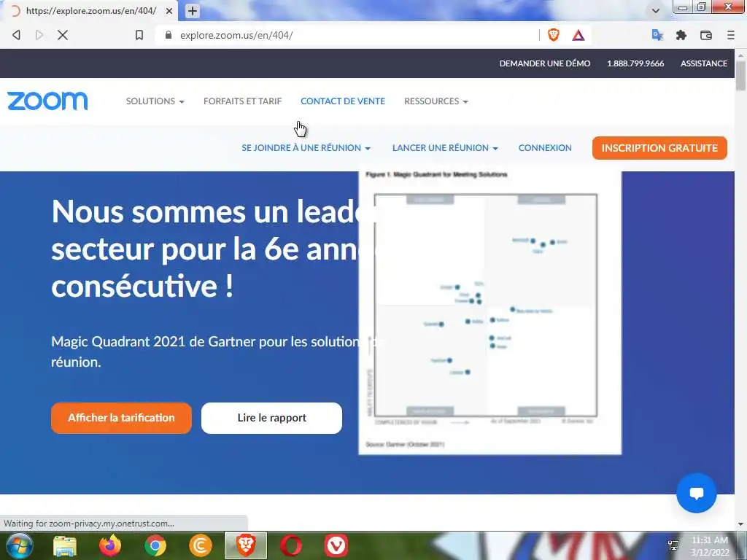Click Afficher la tarification button
The width and height of the screenshot is (747, 560).
(x=121, y=418)
